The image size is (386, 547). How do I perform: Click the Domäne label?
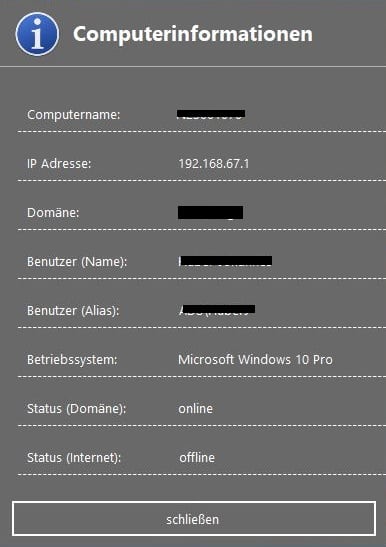tap(53, 212)
